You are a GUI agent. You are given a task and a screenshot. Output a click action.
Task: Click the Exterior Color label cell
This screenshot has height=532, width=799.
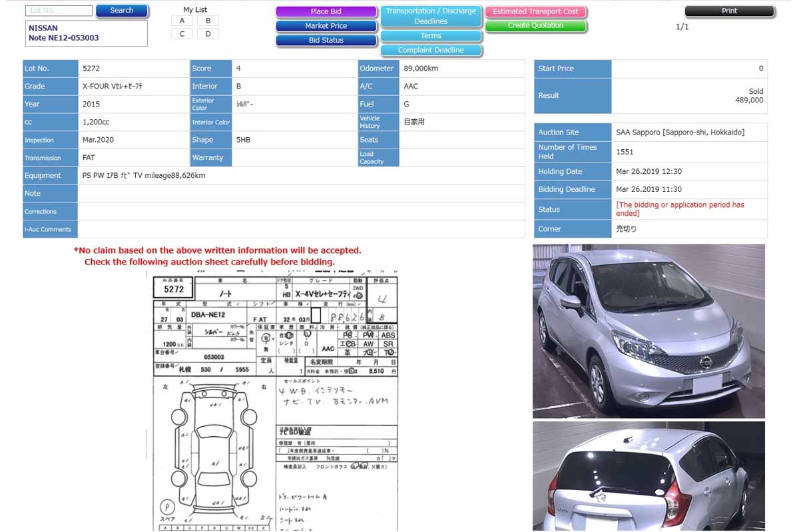pos(211,105)
